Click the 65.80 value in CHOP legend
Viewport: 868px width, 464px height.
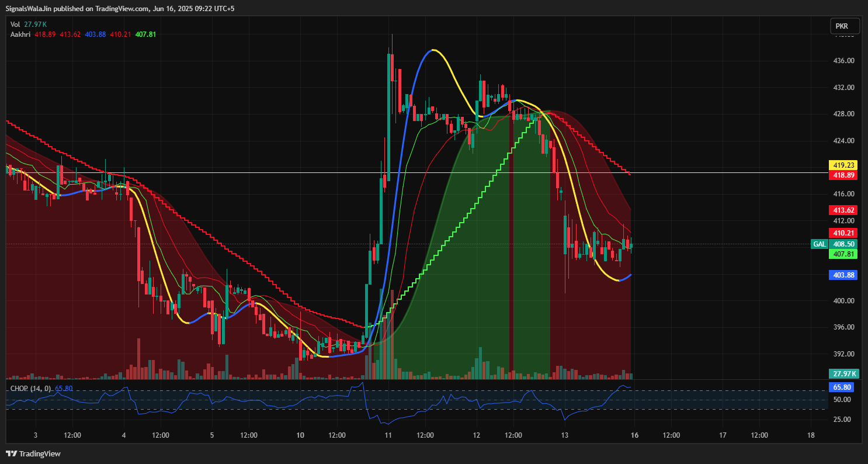point(64,388)
